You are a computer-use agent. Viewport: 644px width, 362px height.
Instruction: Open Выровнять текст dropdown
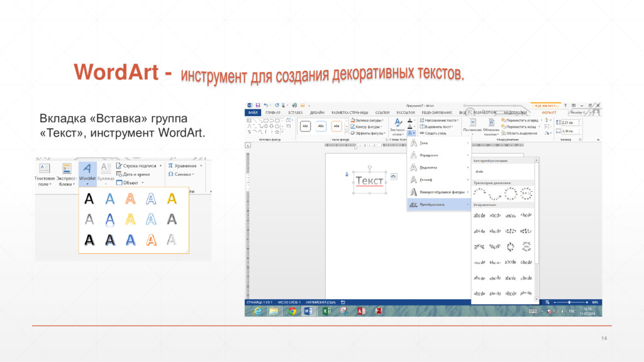pyautogui.click(x=436, y=127)
